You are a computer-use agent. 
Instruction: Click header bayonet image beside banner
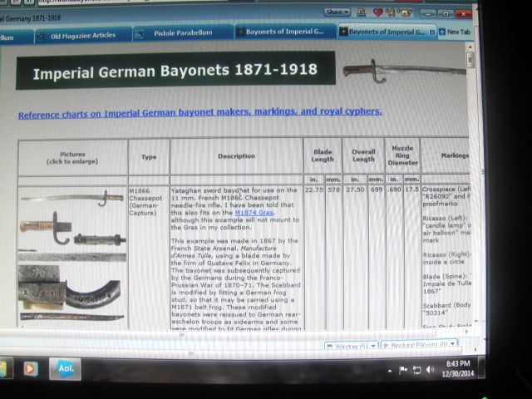[404, 71]
